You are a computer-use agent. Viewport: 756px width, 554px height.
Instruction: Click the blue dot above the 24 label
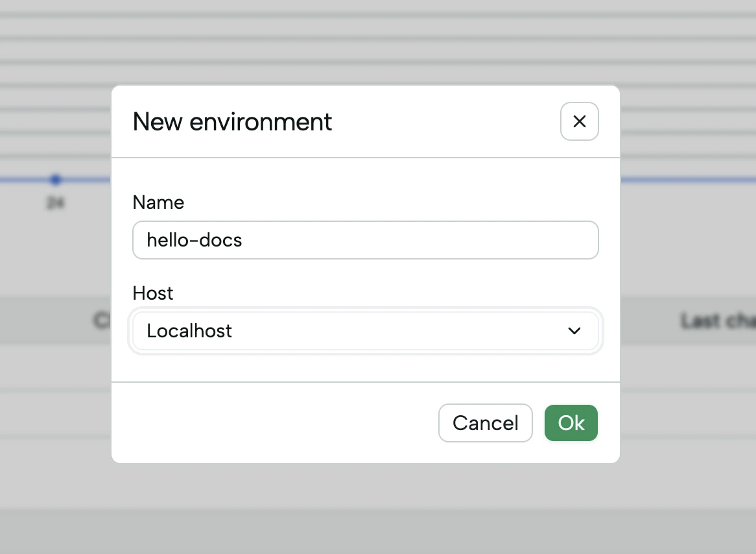pyautogui.click(x=56, y=180)
